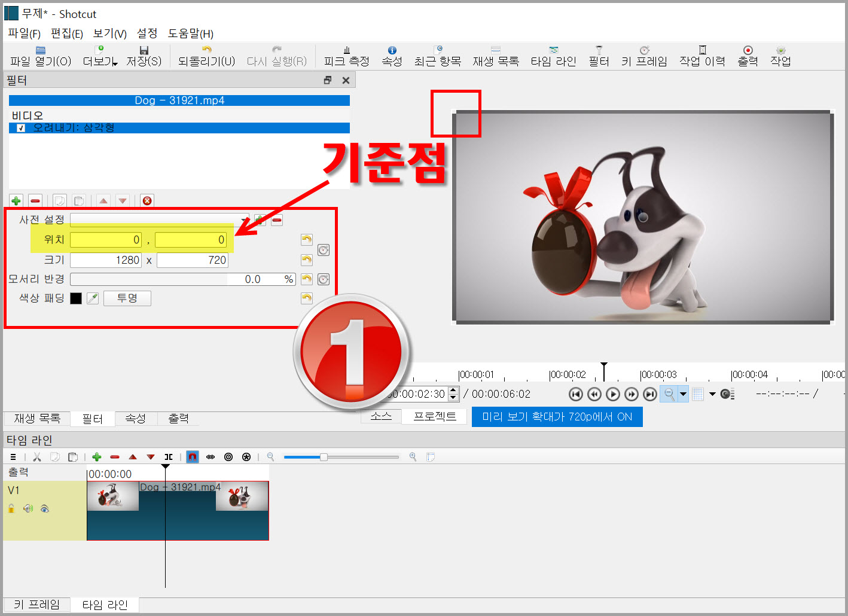Switch to the 키 프레임 bottom tab

pos(36,605)
